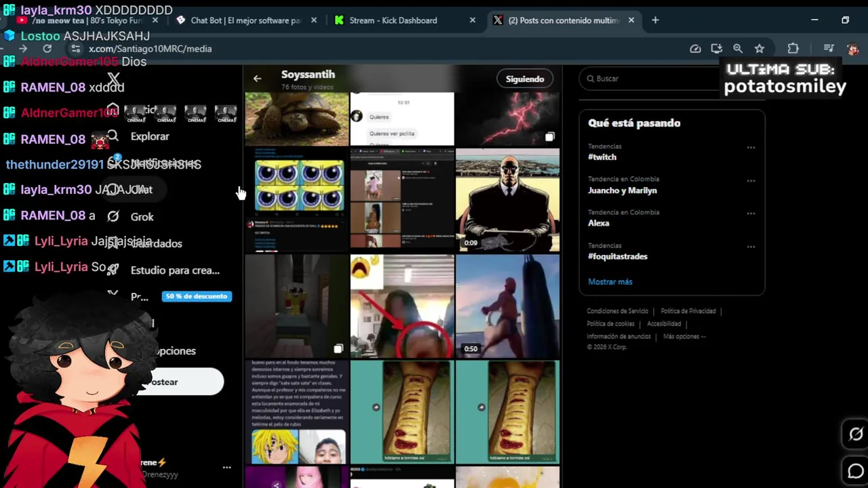Open Explorar in the X sidebar
The image size is (868, 488).
(150, 137)
